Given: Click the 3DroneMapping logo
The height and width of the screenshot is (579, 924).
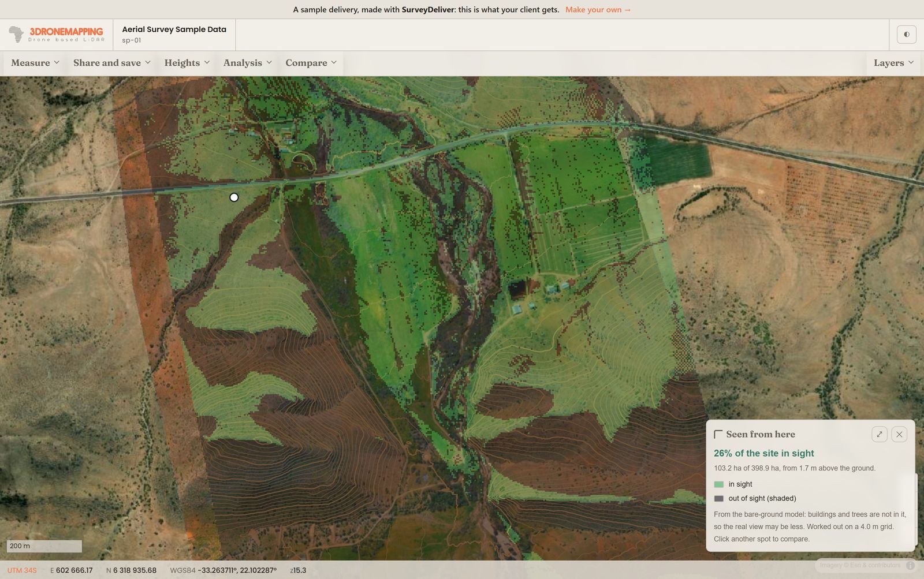Looking at the screenshot, I should [x=57, y=35].
